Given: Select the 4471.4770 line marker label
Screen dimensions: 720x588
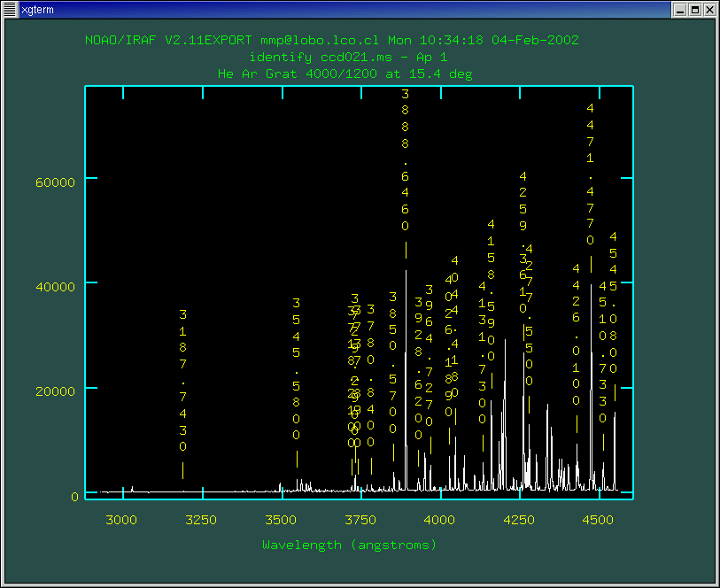Looking at the screenshot, I should click(591, 174).
